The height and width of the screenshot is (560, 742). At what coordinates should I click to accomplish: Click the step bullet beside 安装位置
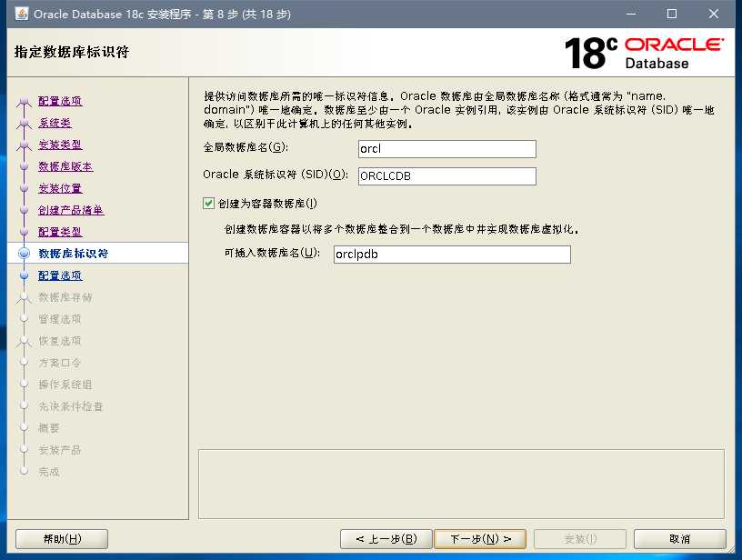coord(24,188)
